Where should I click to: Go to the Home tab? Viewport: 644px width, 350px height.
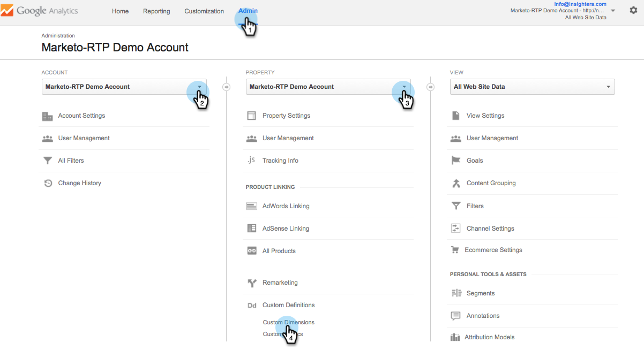(x=120, y=11)
